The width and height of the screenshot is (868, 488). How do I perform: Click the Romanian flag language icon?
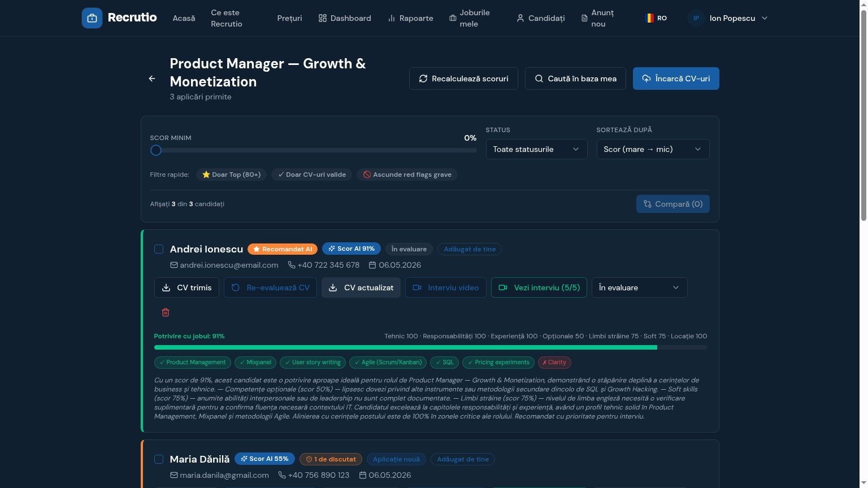649,18
